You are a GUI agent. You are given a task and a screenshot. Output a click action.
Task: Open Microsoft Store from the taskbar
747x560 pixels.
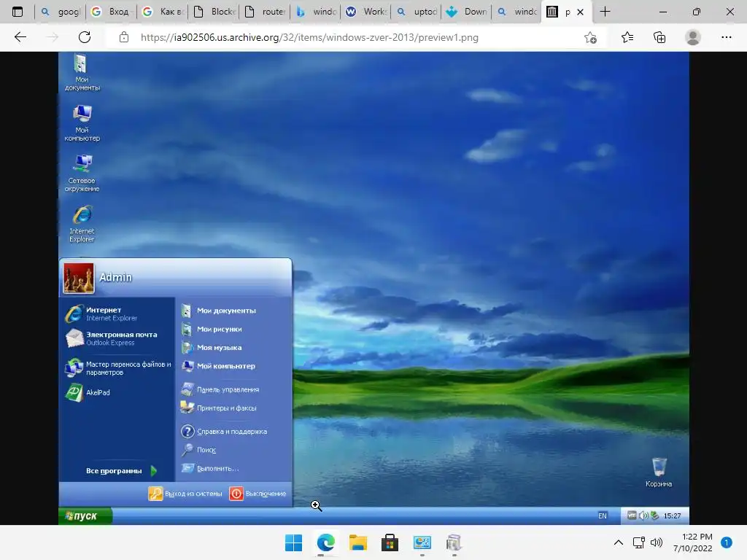(x=390, y=542)
